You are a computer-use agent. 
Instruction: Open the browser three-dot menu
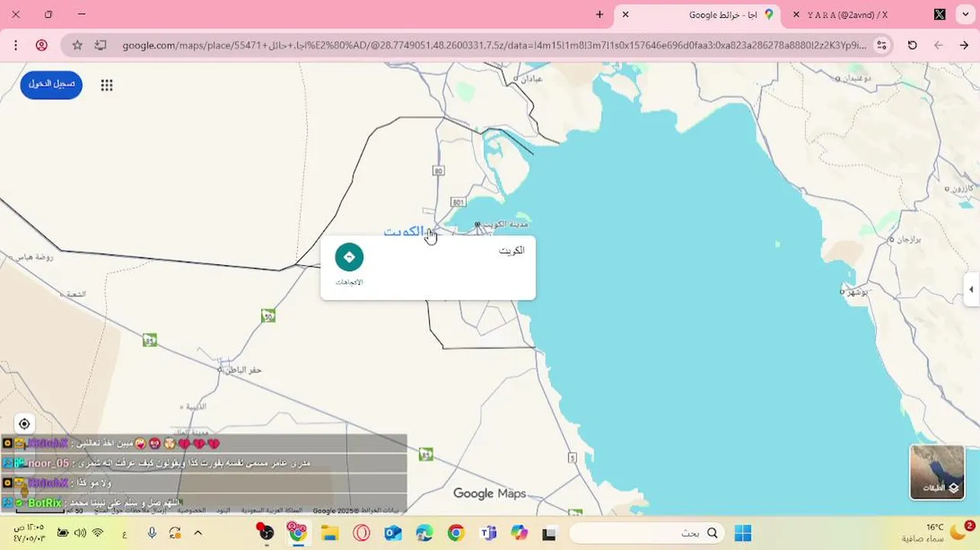coord(15,45)
